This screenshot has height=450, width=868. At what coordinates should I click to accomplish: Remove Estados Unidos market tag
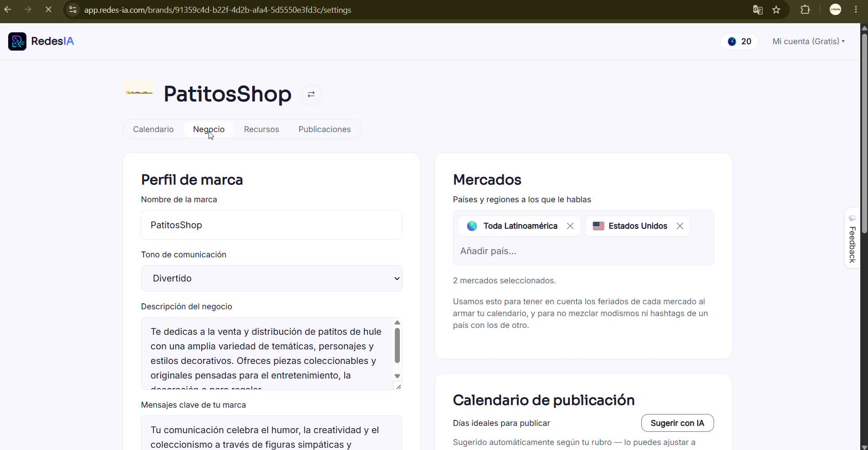point(680,226)
